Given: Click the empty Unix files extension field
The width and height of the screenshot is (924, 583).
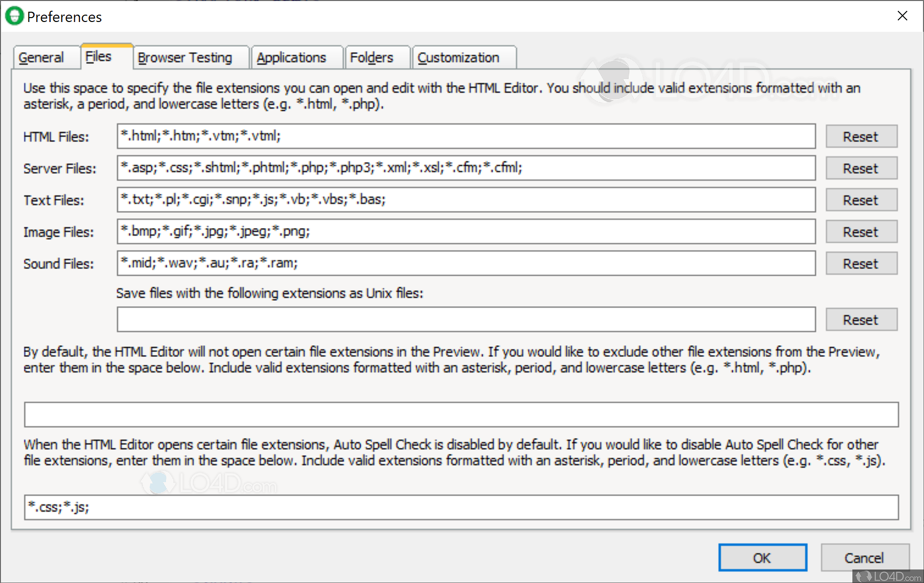Looking at the screenshot, I should coord(466,319).
